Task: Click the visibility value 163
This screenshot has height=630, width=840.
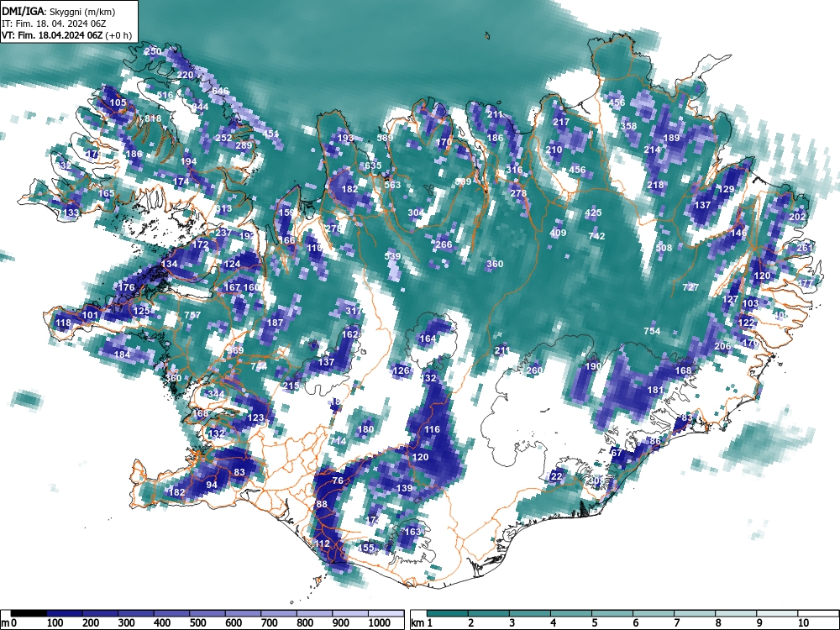Action: (x=412, y=532)
